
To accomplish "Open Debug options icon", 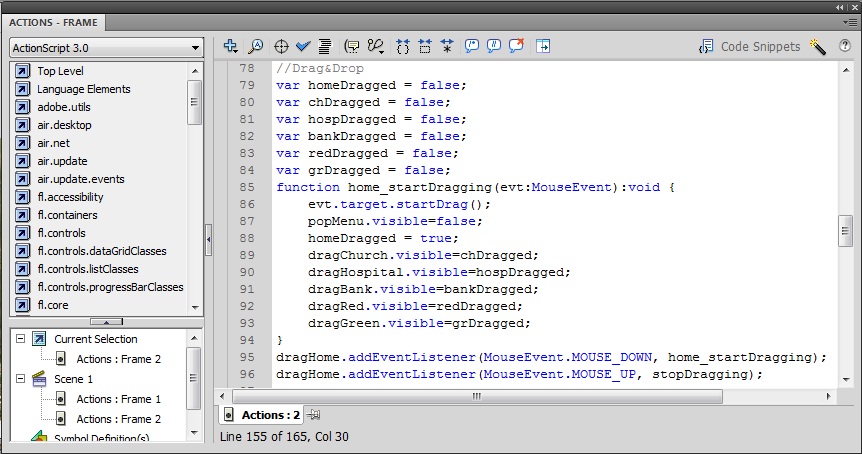I will 376,46.
